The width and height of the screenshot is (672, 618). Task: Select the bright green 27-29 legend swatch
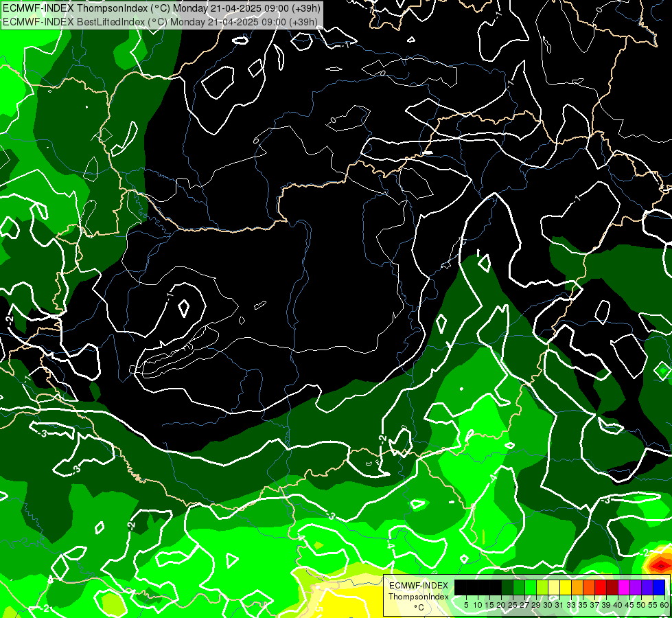pyautogui.click(x=531, y=588)
